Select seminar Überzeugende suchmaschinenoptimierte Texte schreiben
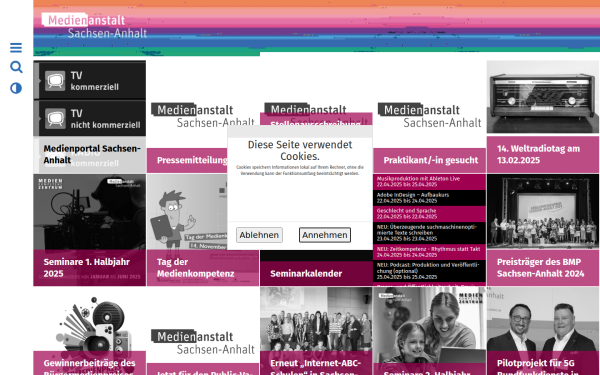Image resolution: width=600 pixels, height=375 pixels. tap(430, 233)
